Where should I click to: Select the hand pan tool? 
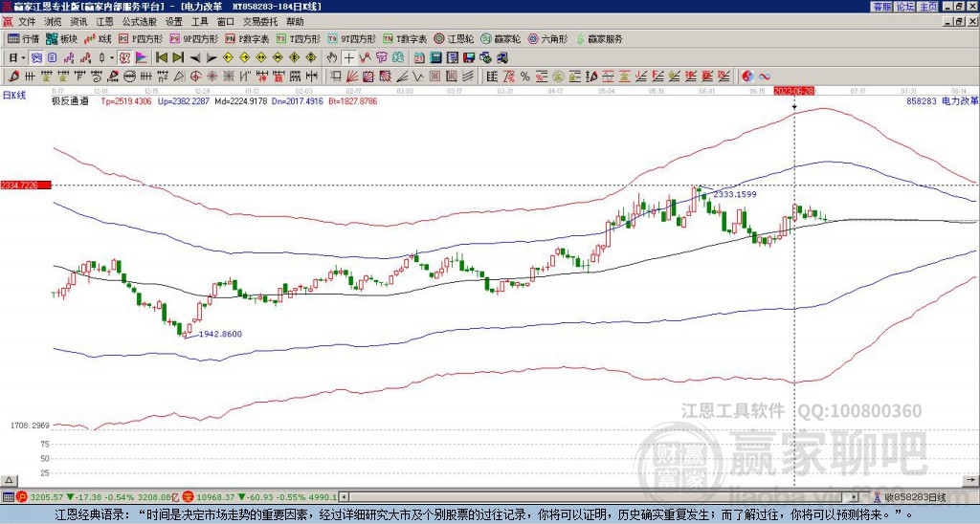coord(332,58)
